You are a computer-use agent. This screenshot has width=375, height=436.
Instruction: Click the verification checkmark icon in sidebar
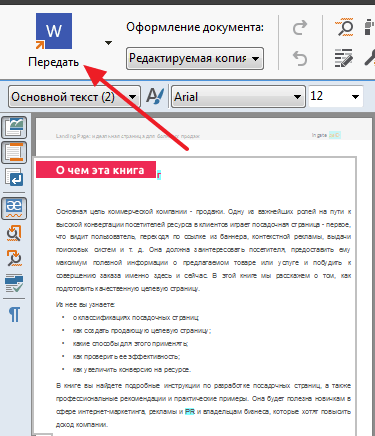[x=14, y=283]
